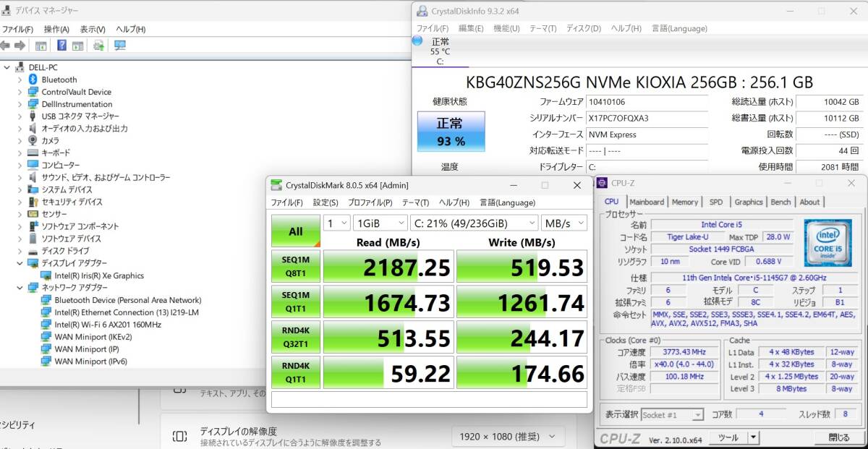Collapse the ディスプレイ アダプター node
This screenshot has height=449, width=868.
[x=20, y=263]
